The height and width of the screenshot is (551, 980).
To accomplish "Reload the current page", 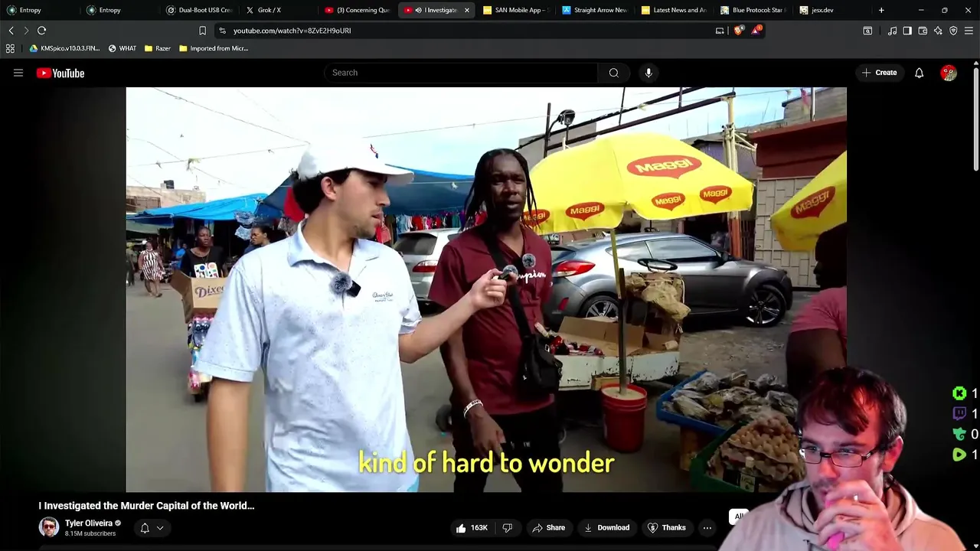I will pos(41,31).
